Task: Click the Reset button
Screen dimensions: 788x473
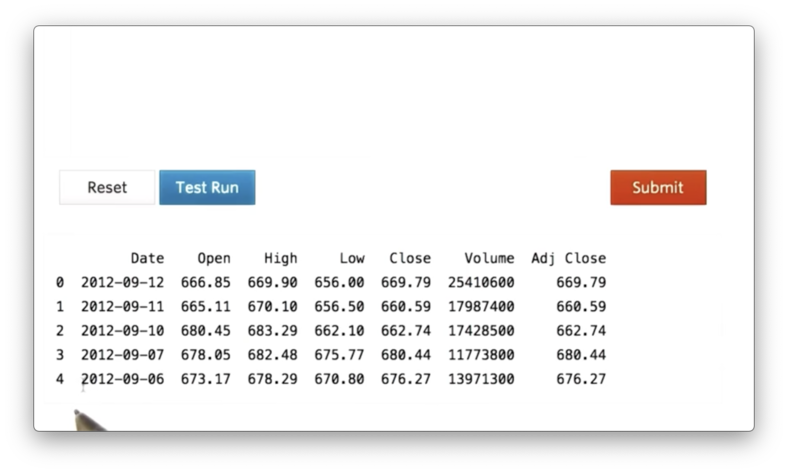Action: click(x=107, y=187)
